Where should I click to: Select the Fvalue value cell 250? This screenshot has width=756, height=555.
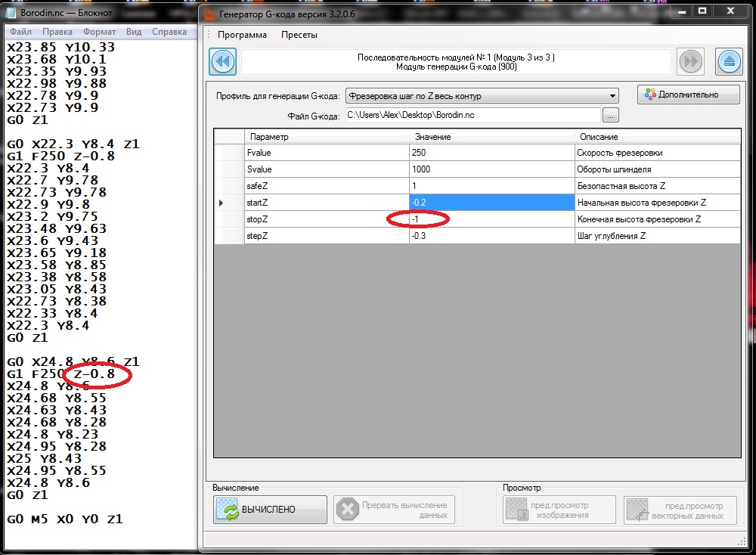[x=492, y=153]
